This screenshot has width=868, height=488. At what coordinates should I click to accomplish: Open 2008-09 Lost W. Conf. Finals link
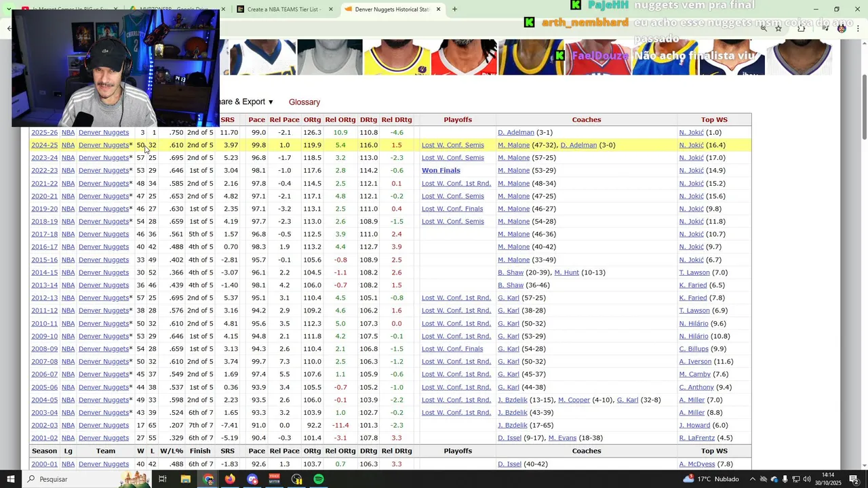452,348
